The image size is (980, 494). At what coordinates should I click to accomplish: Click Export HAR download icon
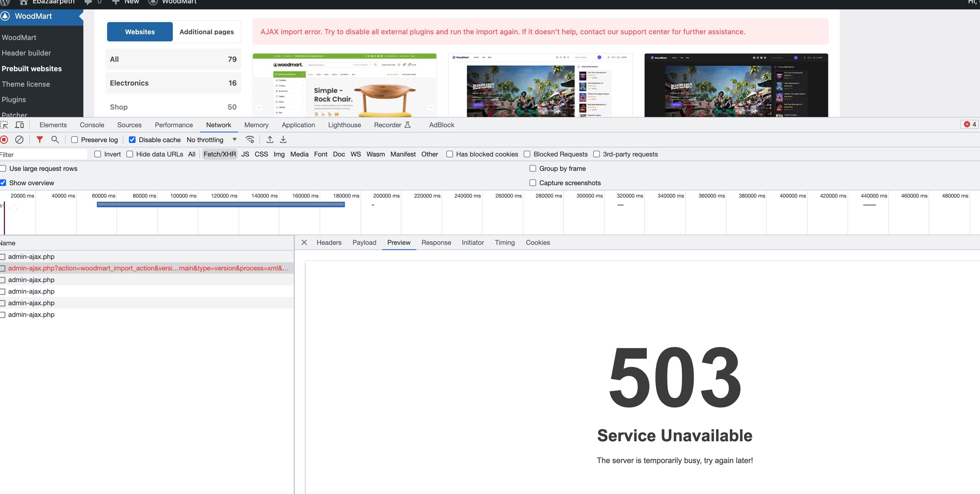(283, 140)
